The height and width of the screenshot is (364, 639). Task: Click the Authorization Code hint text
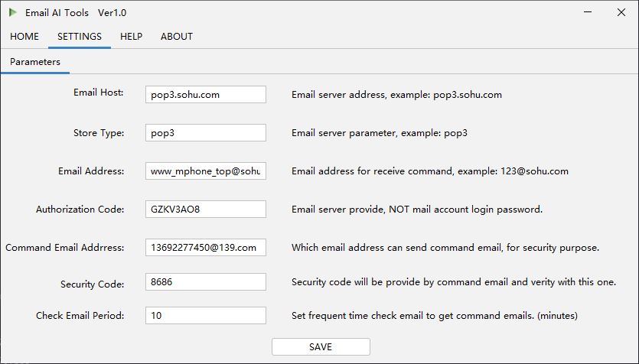[417, 210]
